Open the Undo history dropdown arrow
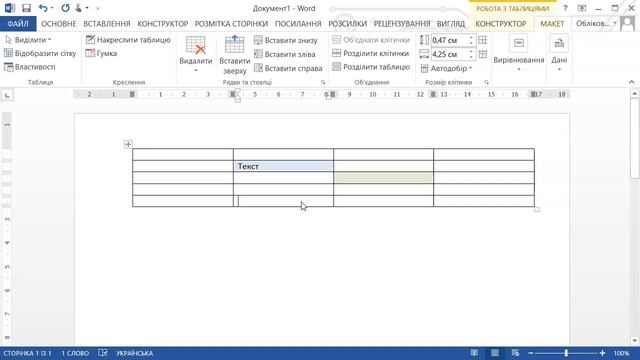The width and height of the screenshot is (640, 360). click(x=52, y=8)
